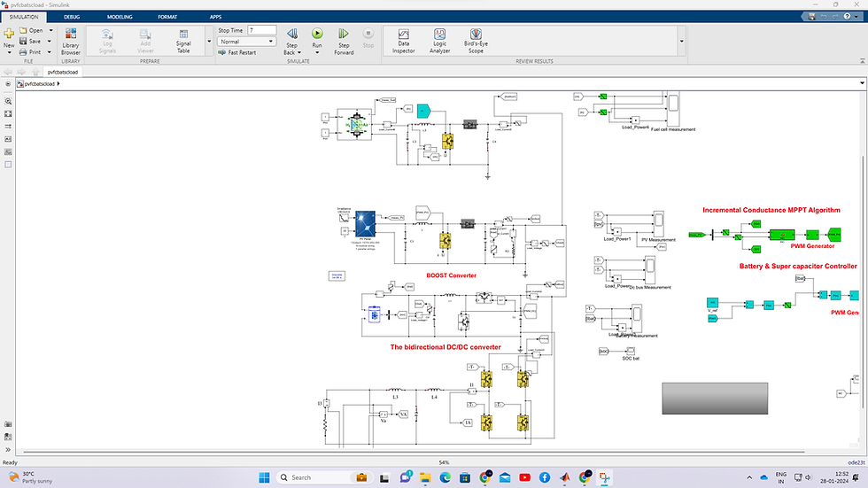Click the Step Forward button
The image size is (868, 488).
[344, 41]
